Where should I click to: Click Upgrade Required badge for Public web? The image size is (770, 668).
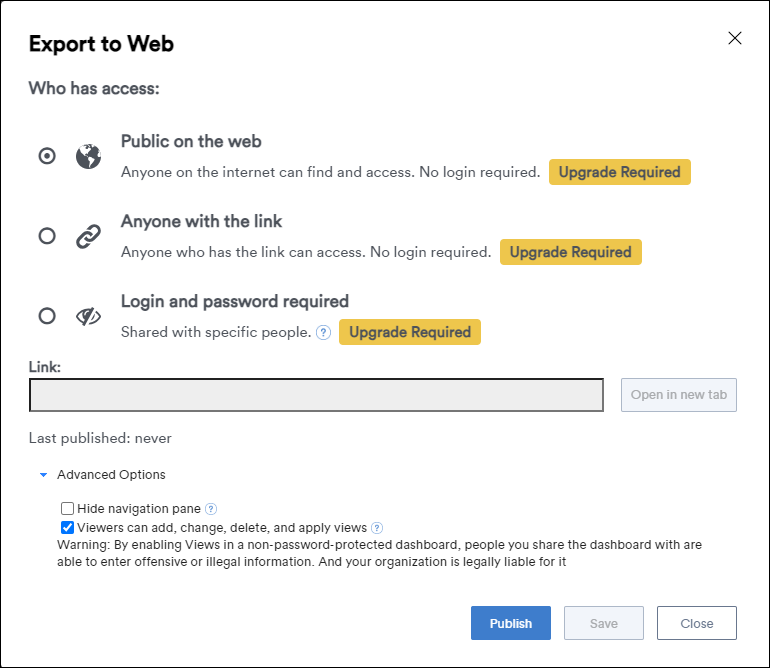[x=620, y=172]
